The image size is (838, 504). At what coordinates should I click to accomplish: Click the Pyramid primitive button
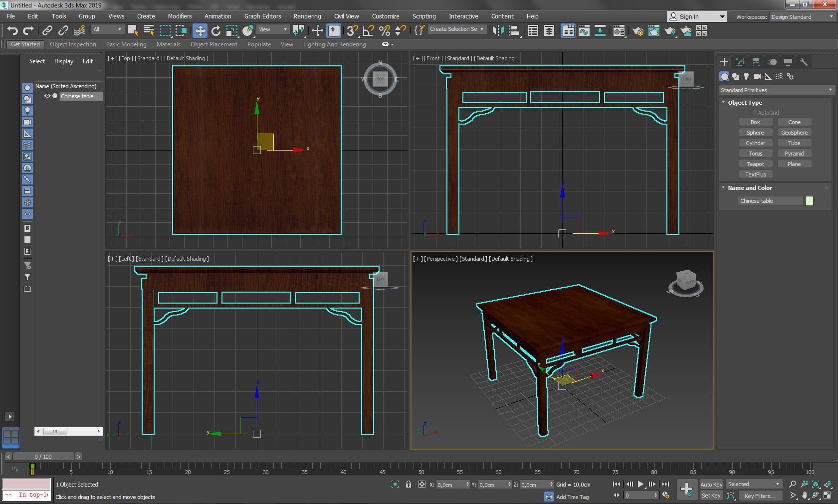pos(794,154)
